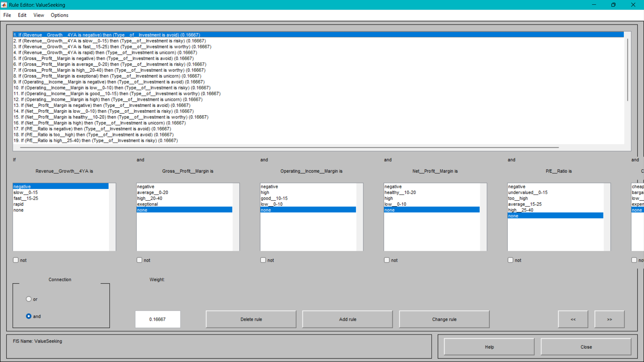Screen dimensions: 644x362
Task: Select the 'and' connection radio button
Action: [29, 316]
